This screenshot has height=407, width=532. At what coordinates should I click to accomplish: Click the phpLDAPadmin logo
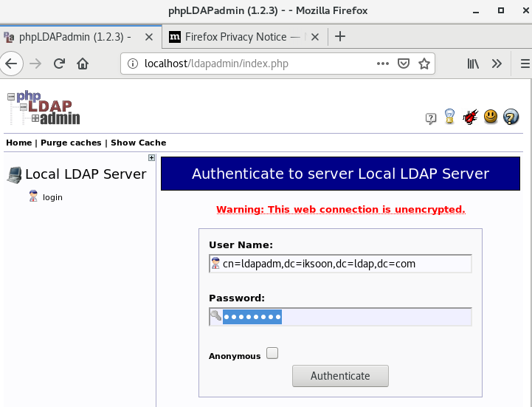pyautogui.click(x=44, y=108)
